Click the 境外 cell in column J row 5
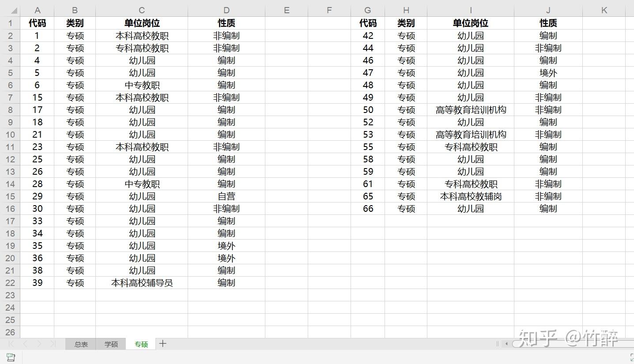 (x=548, y=73)
